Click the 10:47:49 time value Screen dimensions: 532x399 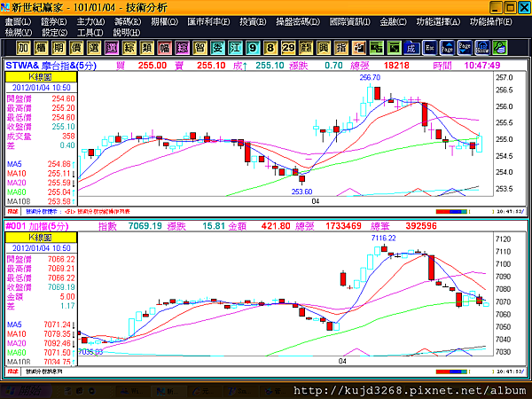[x=482, y=66]
